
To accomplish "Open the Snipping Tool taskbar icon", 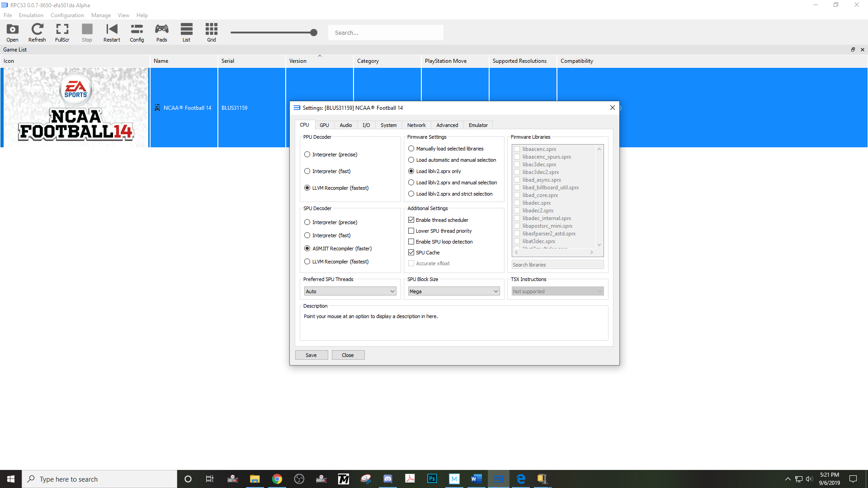I will click(x=366, y=479).
